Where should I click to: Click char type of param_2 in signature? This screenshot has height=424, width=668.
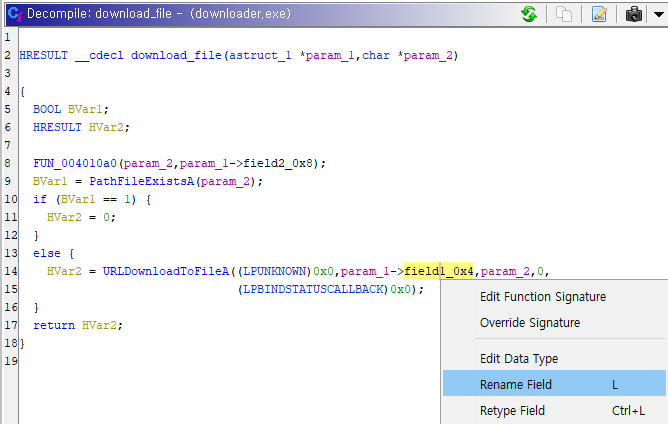coord(376,55)
